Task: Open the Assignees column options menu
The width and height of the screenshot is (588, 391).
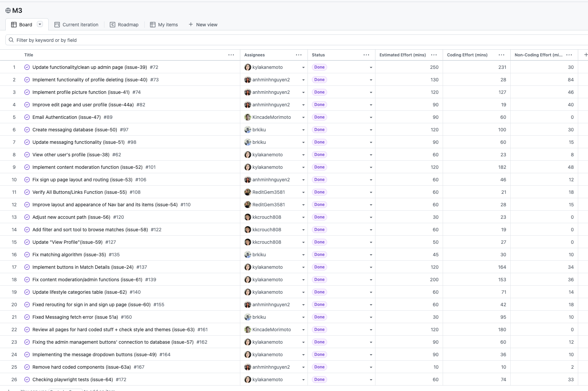Action: 299,55
